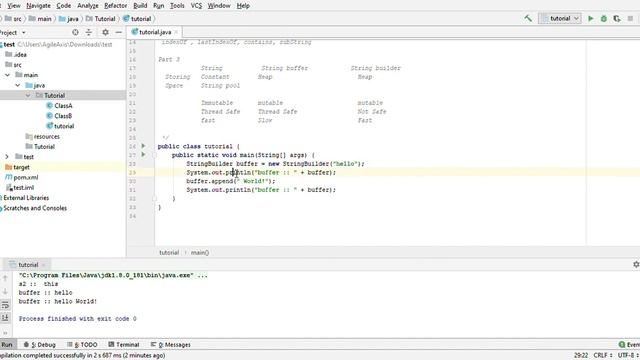
Task: Open the 5: Debug tool window
Action: (x=40, y=344)
